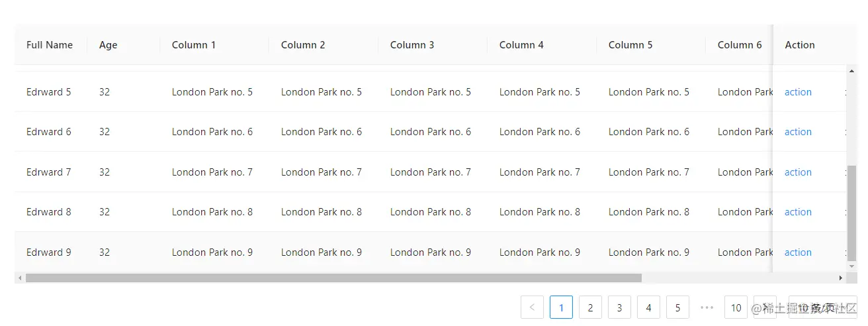
Task: Click the previous page arrow
Action: [532, 307]
